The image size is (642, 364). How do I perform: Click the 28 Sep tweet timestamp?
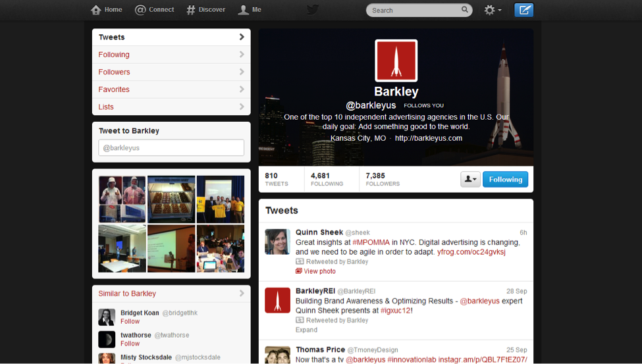pos(516,291)
